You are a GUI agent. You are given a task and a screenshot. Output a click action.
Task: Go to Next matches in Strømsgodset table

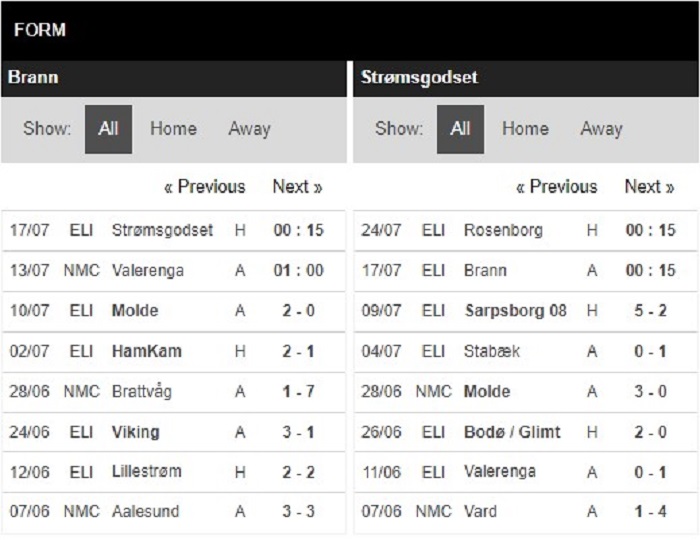point(649,187)
